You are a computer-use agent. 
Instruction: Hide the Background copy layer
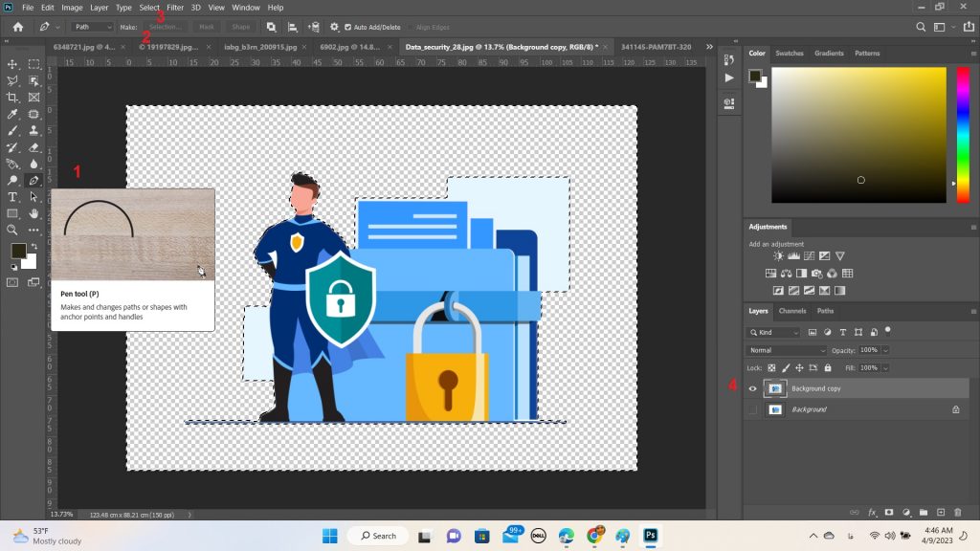752,388
